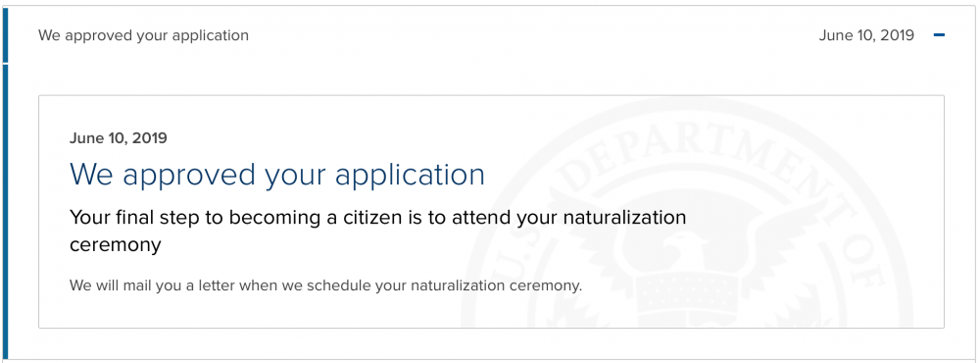Click the word 'ceremony' on the second subheading line

[115, 244]
